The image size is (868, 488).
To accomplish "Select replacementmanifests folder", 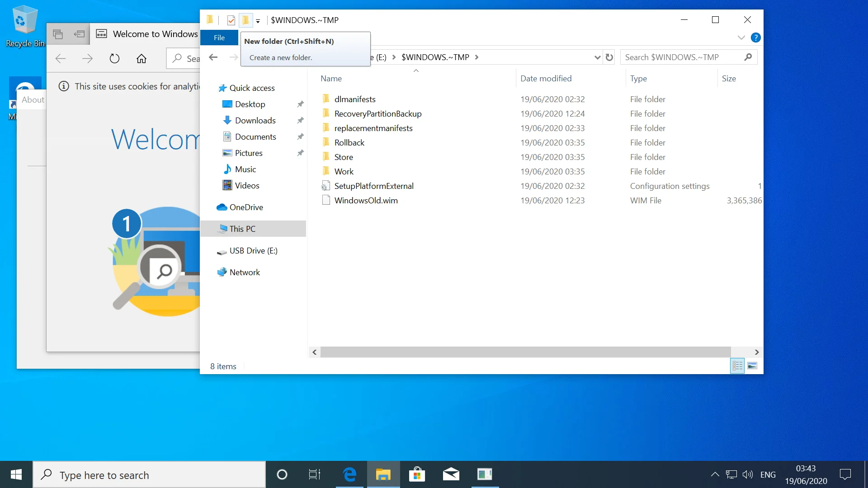I will (x=373, y=128).
